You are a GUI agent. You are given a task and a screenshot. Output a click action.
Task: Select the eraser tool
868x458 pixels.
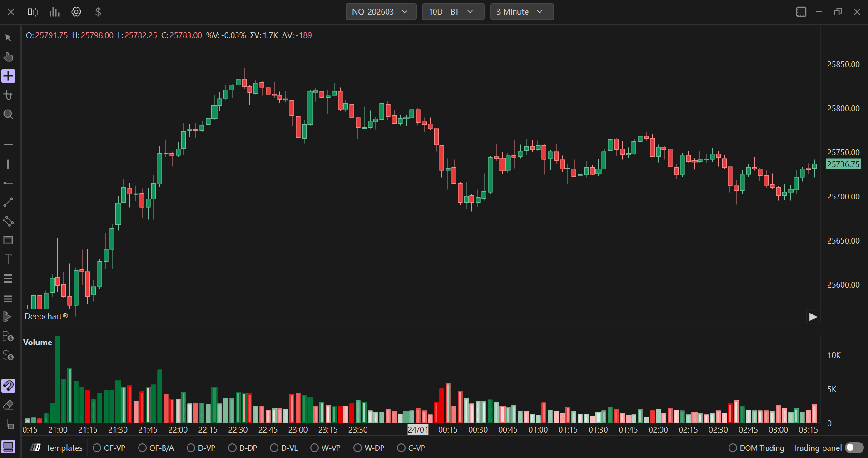coord(8,405)
